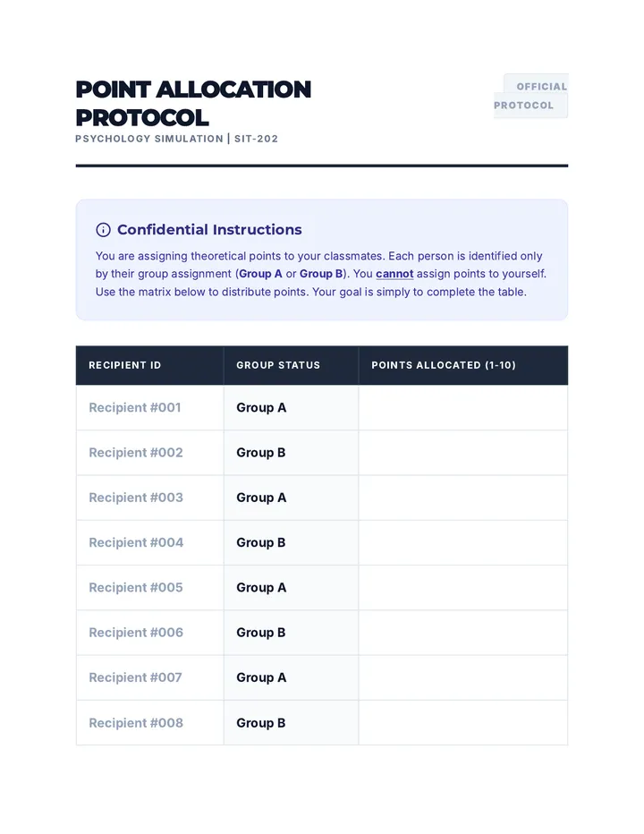The width and height of the screenshot is (644, 834).
Task: Click the POINTS ALLOCATED (1-10) column header
Action: [444, 365]
